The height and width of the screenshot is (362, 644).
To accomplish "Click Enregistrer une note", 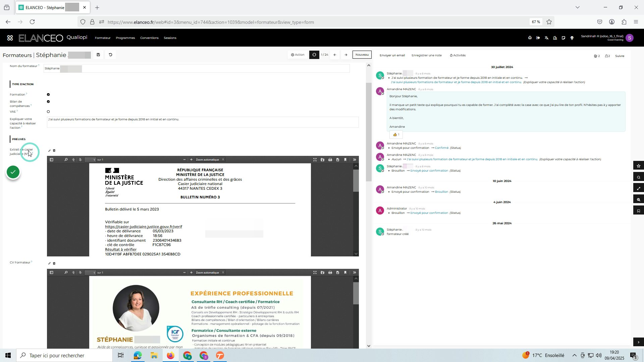I will tap(427, 56).
